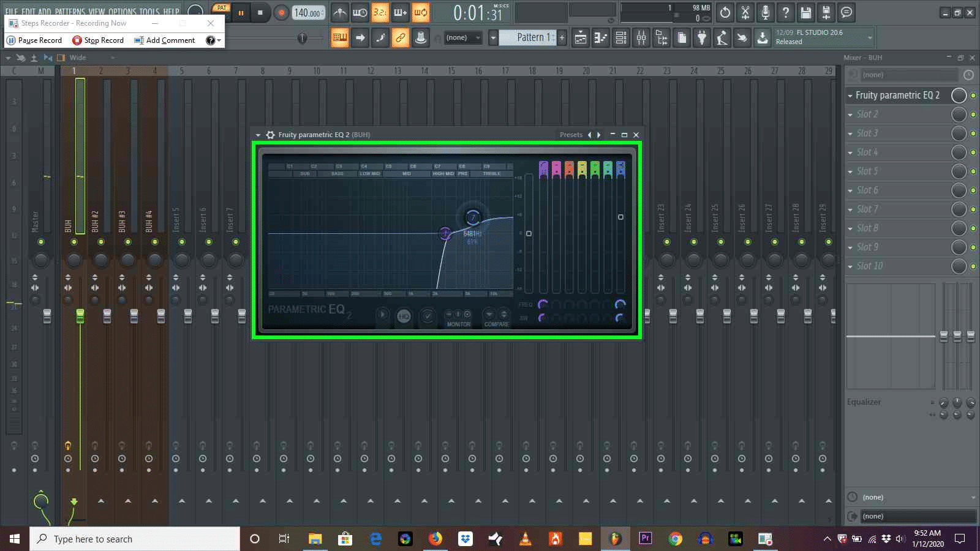980x551 pixels.
Task: Open the mixer input (none) dropdown at top
Action: tap(909, 75)
